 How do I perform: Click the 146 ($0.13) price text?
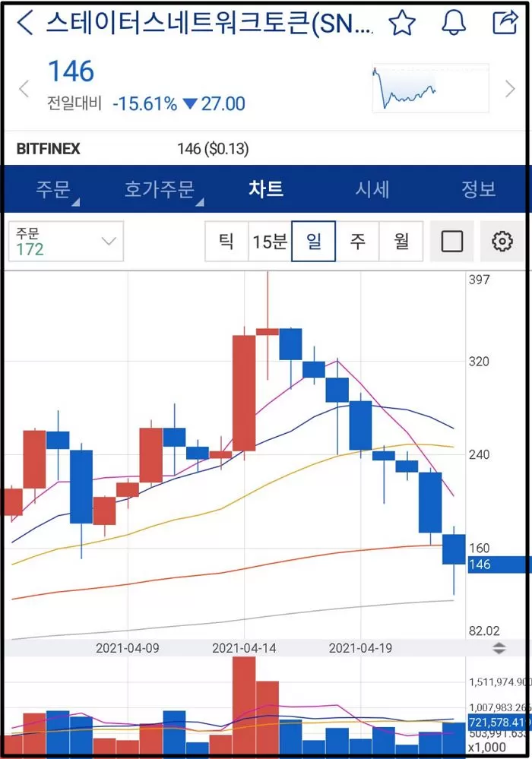click(x=213, y=149)
